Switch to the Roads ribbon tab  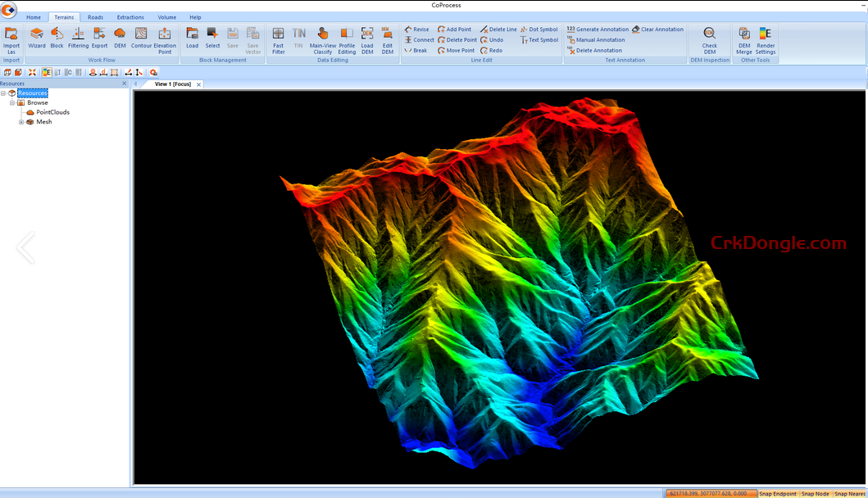click(x=95, y=16)
